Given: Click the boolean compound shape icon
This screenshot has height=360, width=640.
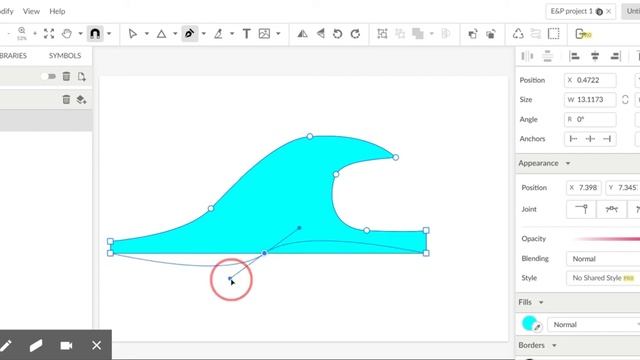Looking at the screenshot, I should (418, 33).
